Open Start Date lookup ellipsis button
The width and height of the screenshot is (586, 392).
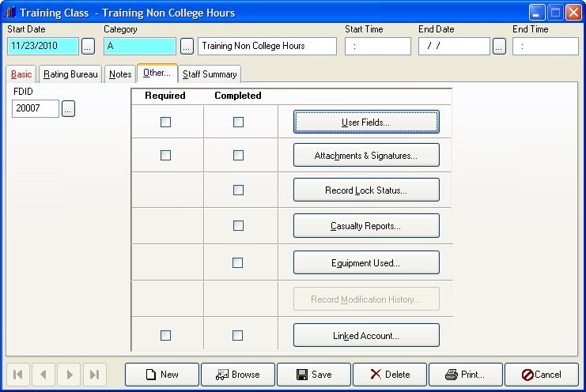(x=88, y=47)
